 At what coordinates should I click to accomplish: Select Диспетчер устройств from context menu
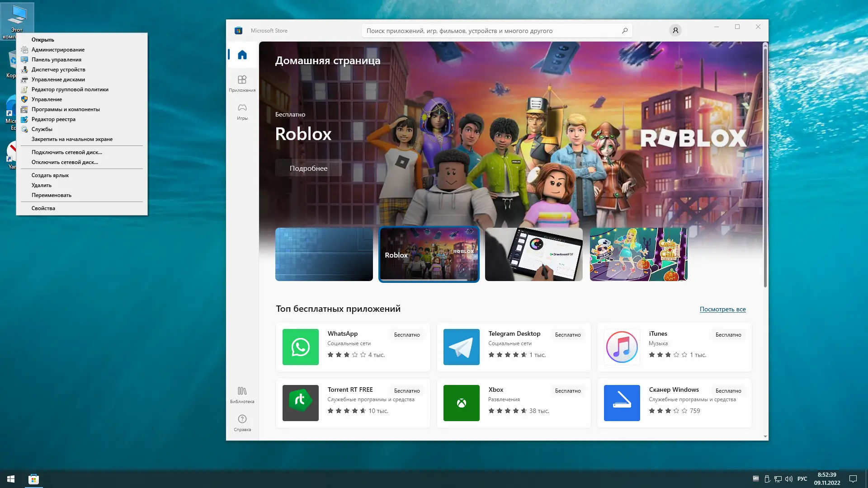point(58,70)
